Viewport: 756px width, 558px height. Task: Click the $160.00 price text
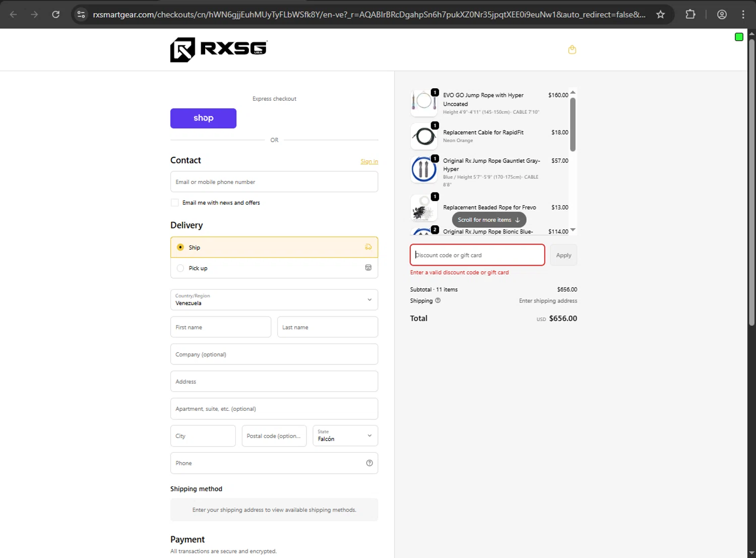pyautogui.click(x=558, y=95)
